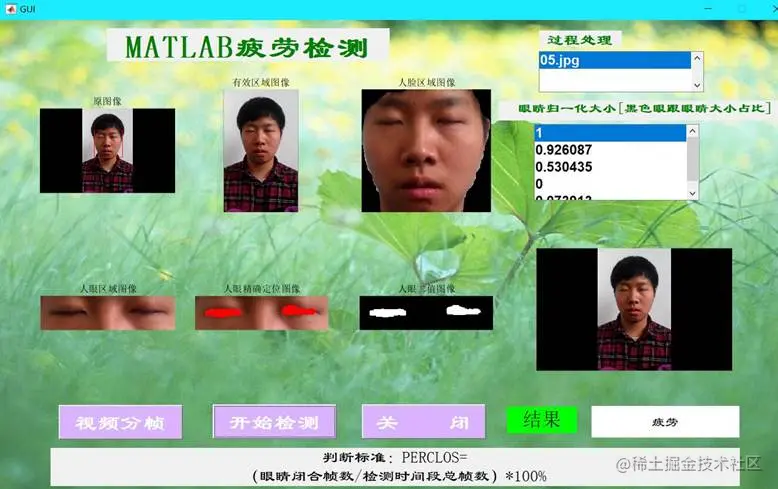Select value 1 in the eye ratio list

pyautogui.click(x=610, y=133)
